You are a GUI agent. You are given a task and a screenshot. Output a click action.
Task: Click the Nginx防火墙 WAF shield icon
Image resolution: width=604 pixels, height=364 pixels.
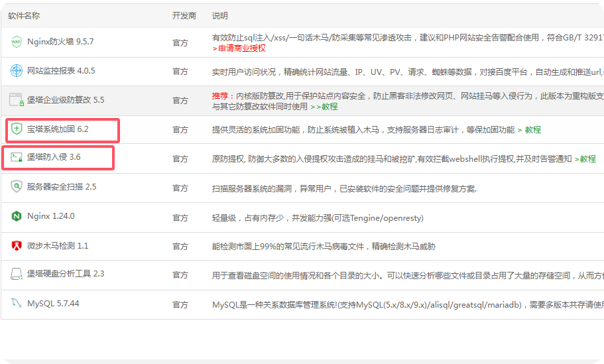click(16, 42)
